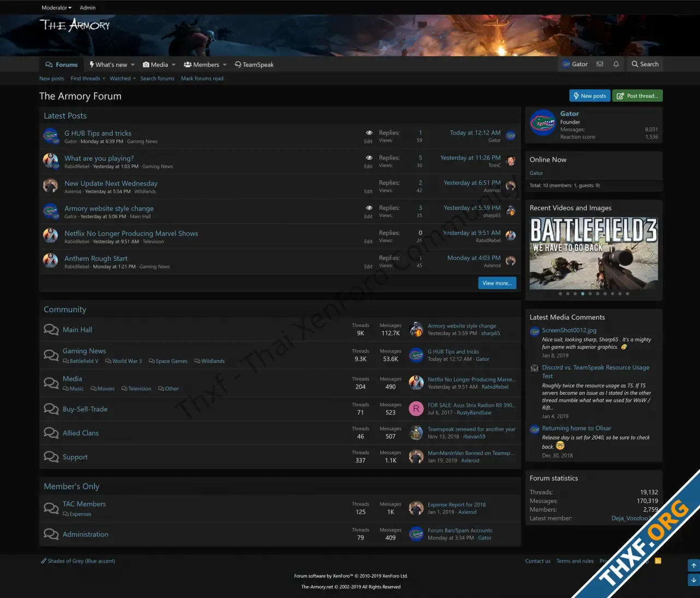700x598 pixels.
Task: Open the inbox envelope icon
Action: click(x=600, y=64)
